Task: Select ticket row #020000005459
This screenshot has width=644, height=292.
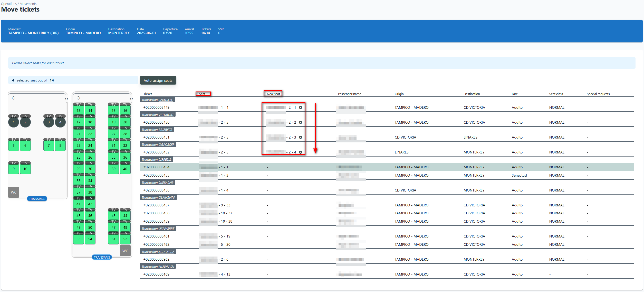Action: 387,221
